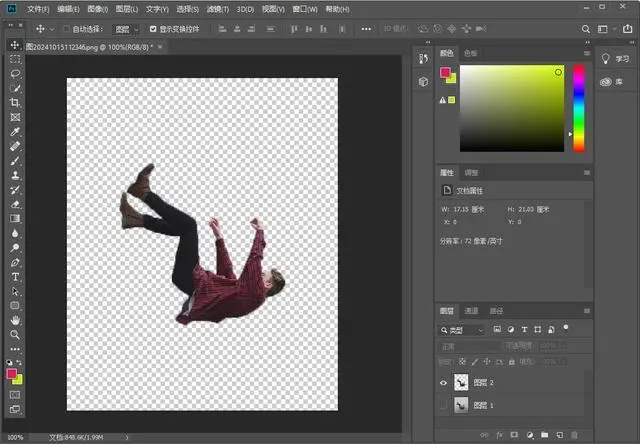This screenshot has width=640, height=444.
Task: Switch to the 通道 tab
Action: tap(471, 310)
